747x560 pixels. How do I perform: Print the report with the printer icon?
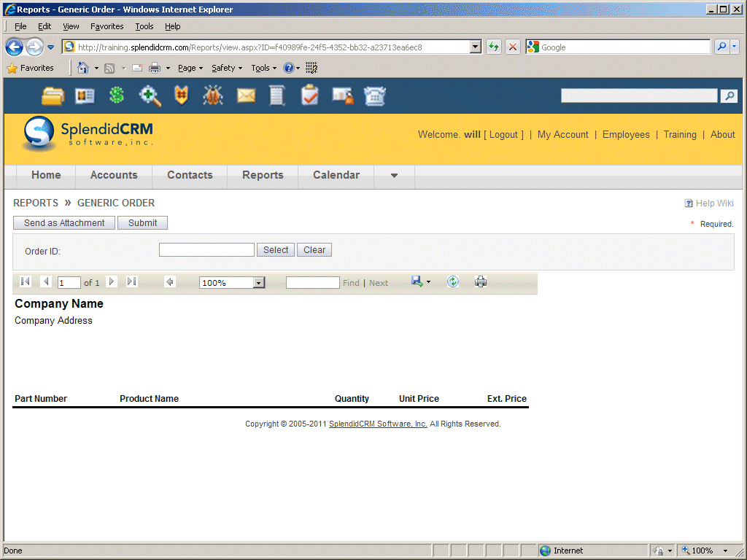pos(480,282)
